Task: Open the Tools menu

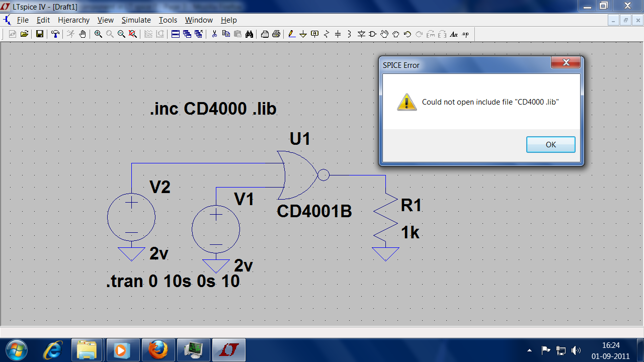Action: point(168,20)
